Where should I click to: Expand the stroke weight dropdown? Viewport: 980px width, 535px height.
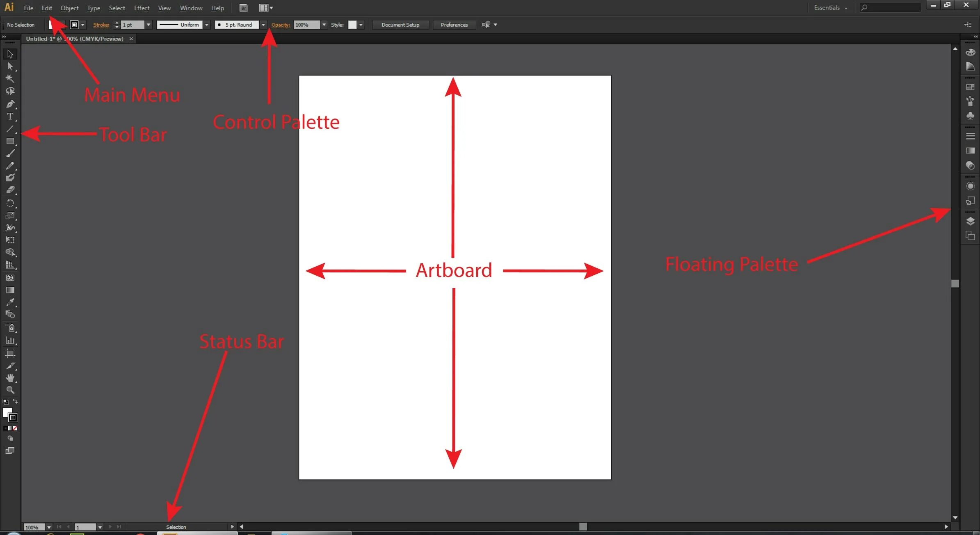coord(148,24)
